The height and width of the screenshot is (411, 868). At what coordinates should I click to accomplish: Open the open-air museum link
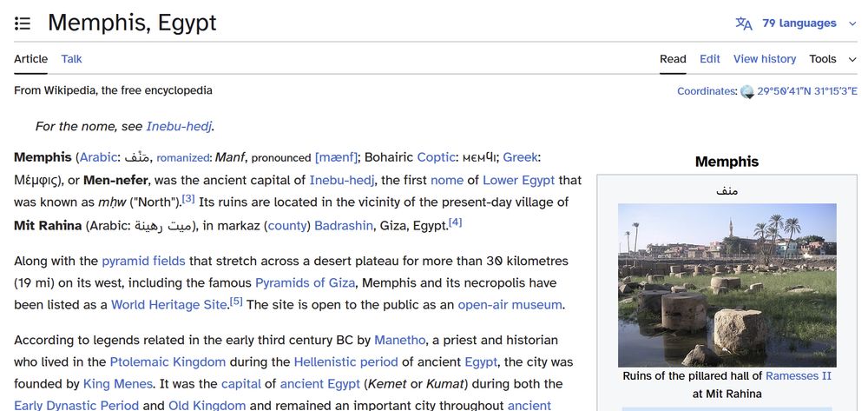510,305
